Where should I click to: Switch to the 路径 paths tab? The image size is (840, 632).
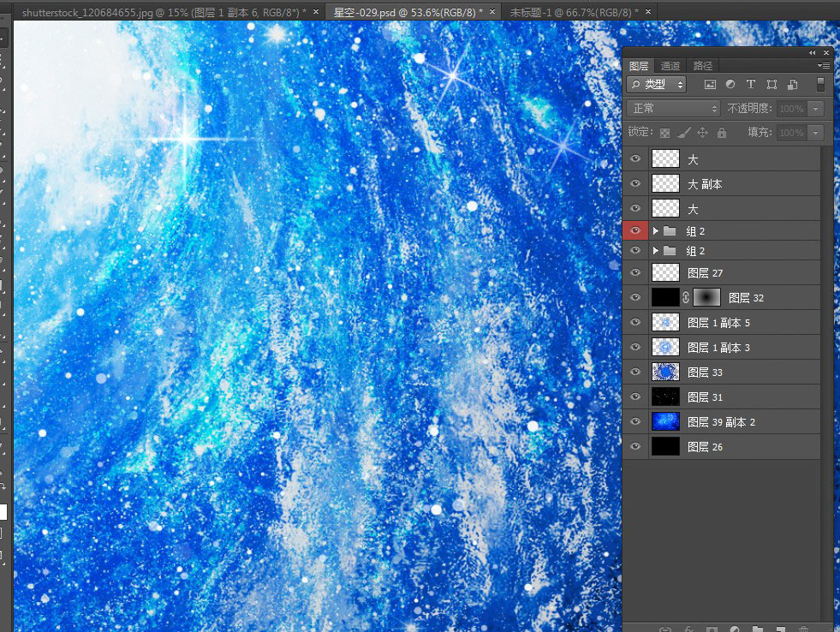[x=702, y=65]
